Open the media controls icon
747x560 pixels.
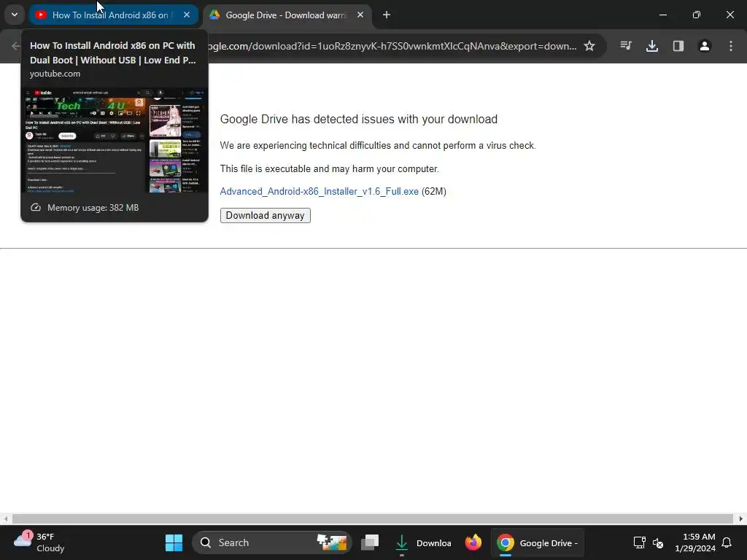tap(626, 46)
